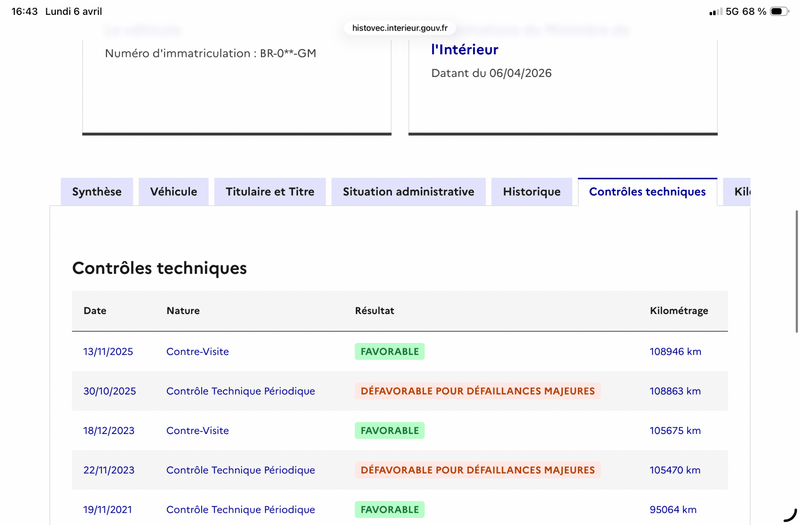Click the FAVORABLE badge for 13/11/2025
The width and height of the screenshot is (800, 525).
point(390,352)
